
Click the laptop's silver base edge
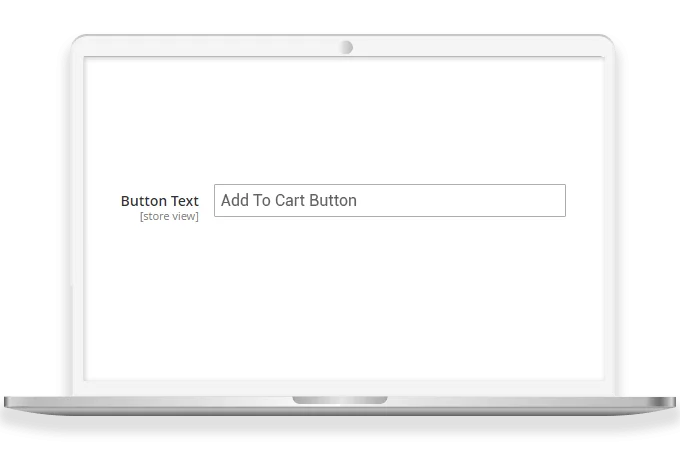tap(340, 407)
